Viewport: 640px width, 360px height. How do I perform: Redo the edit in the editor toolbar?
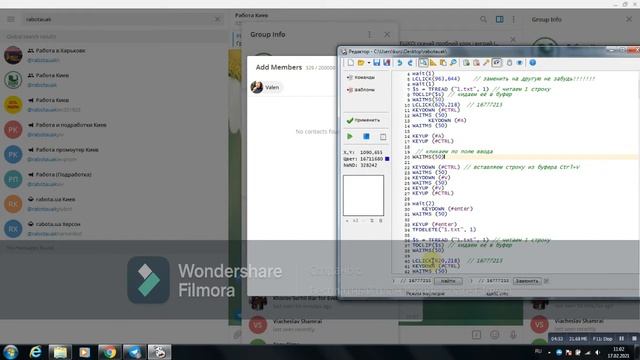click(x=410, y=63)
